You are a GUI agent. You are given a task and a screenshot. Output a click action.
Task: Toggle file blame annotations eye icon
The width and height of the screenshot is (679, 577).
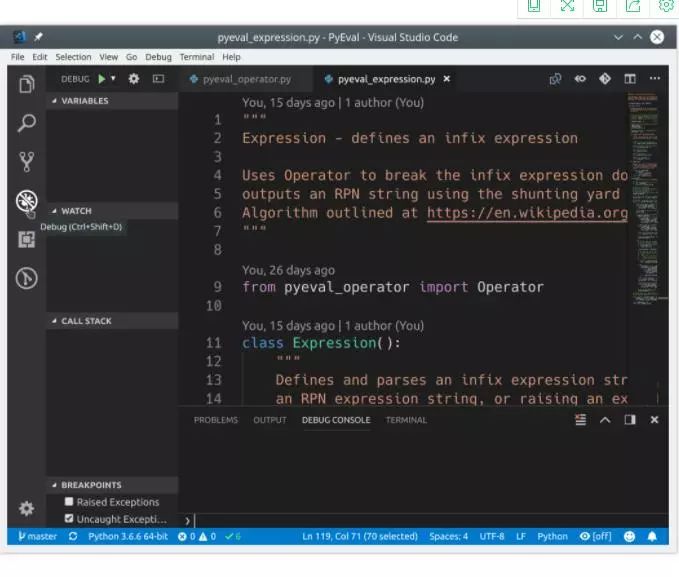tap(580, 79)
